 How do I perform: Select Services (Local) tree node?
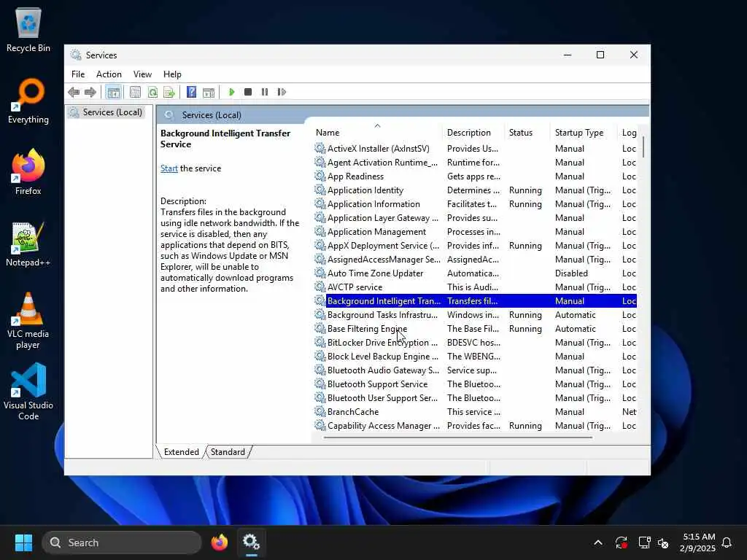pos(107,112)
